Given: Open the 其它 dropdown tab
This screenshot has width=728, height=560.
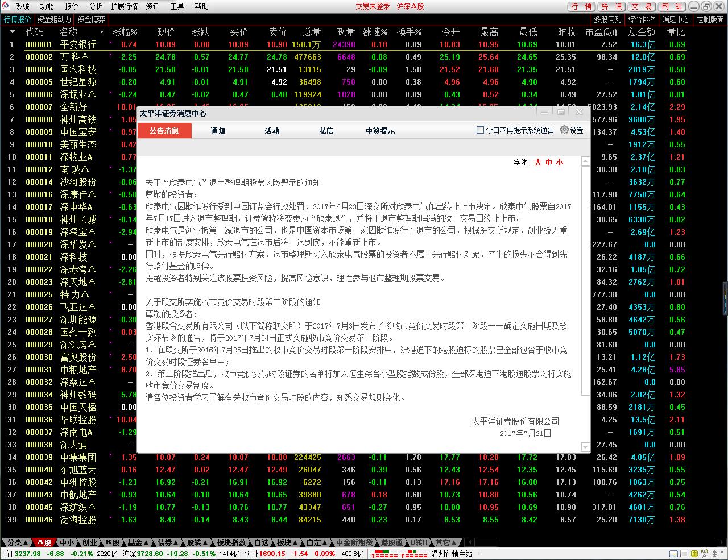Looking at the screenshot, I should [x=446, y=542].
